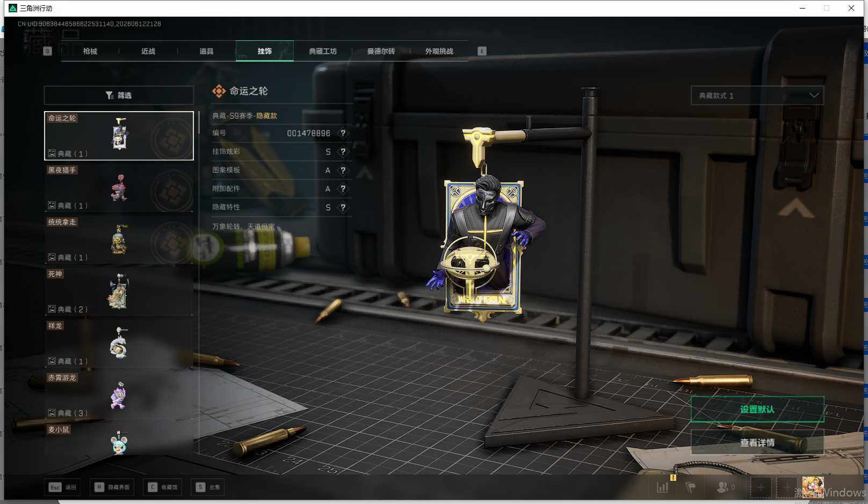Click the 典藏 (2) label under 死神
Viewport: 868px width, 504px height.
[73, 309]
